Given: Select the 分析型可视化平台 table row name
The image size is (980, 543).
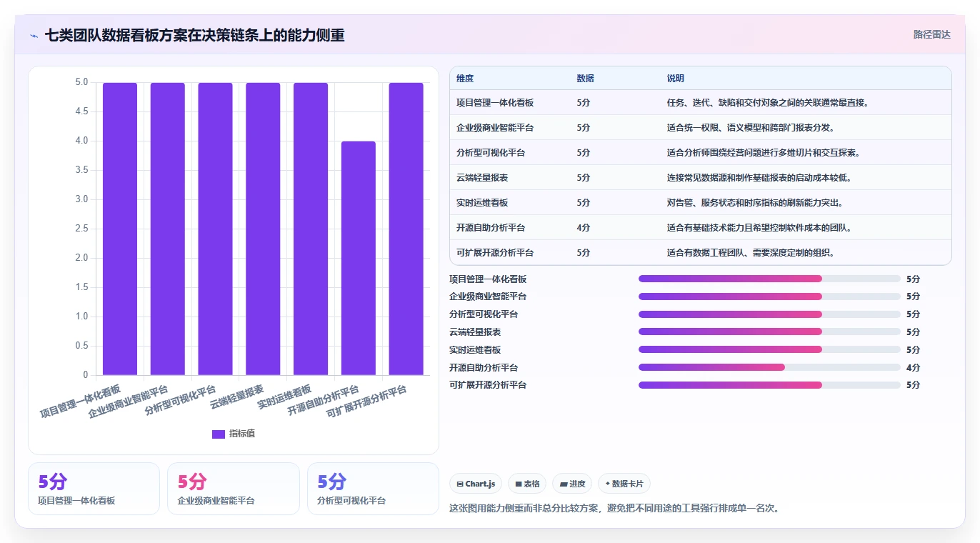Looking at the screenshot, I should pos(491,153).
